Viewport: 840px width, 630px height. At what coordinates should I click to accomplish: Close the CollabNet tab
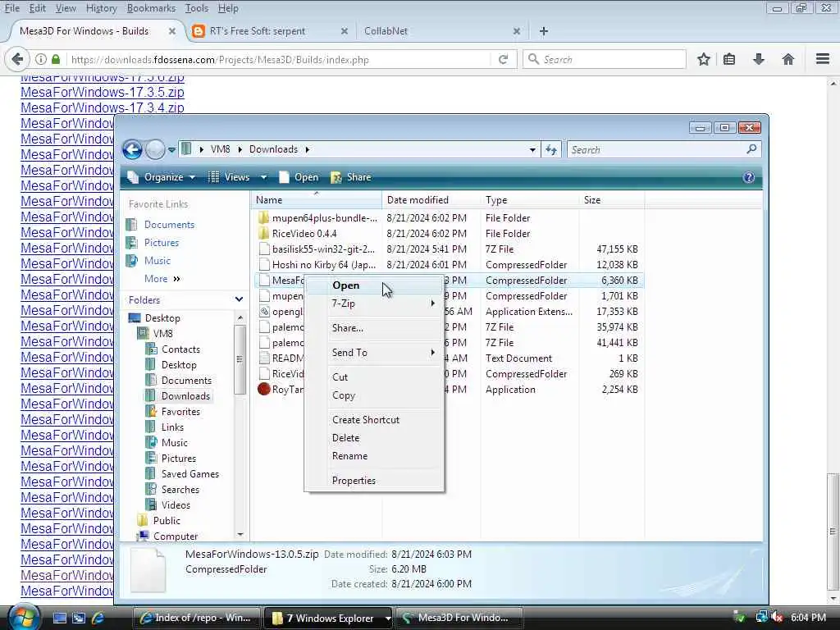(x=517, y=31)
